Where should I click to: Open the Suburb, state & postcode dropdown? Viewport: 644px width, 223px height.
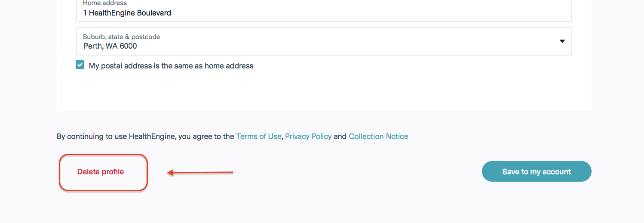[x=324, y=42]
